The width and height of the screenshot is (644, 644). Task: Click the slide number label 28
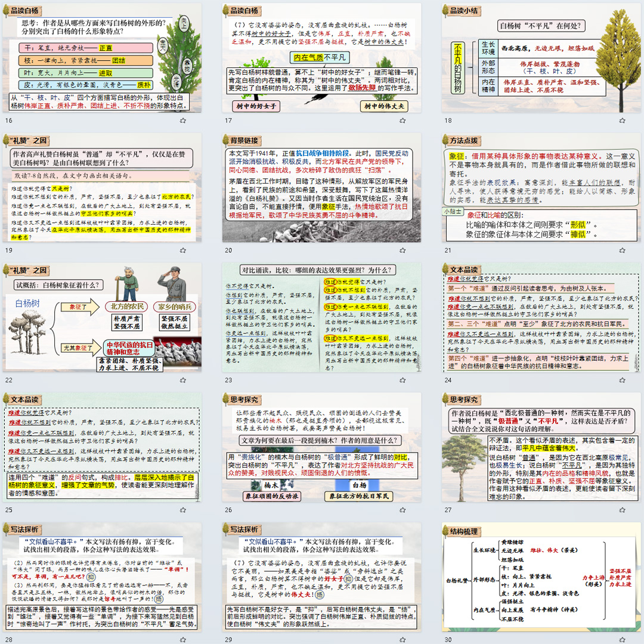(8, 639)
